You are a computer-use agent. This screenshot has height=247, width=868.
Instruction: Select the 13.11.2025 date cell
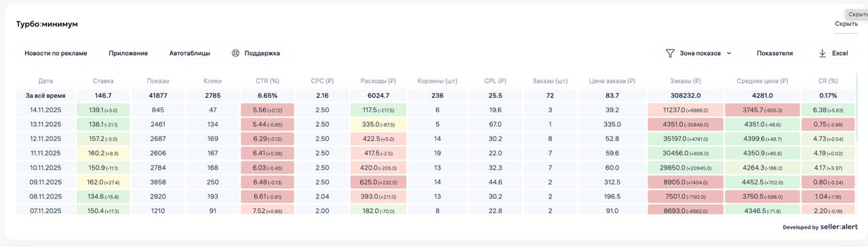(x=45, y=124)
